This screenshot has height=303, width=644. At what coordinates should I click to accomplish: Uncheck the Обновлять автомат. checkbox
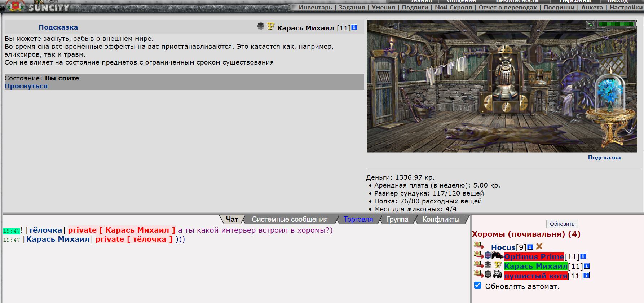pyautogui.click(x=478, y=285)
